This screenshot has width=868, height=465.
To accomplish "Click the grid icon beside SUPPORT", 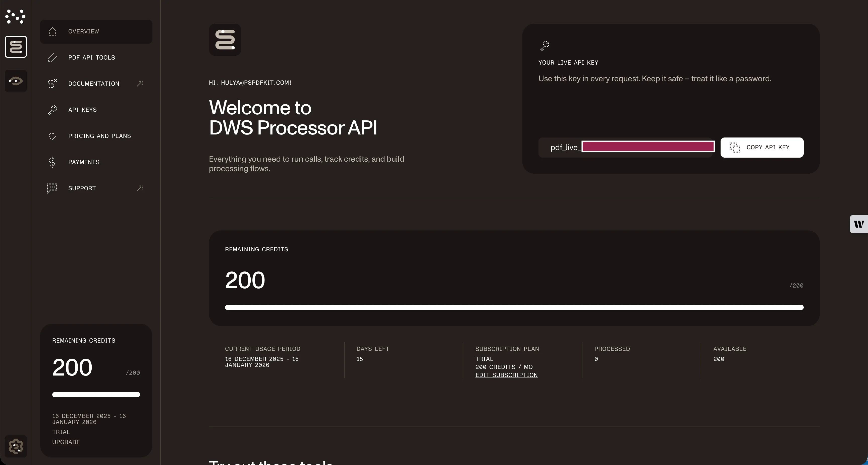I will 52,188.
